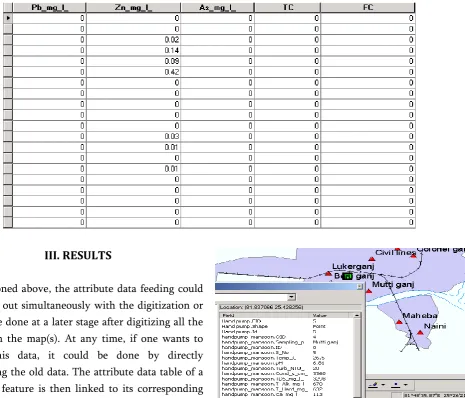Select the As_mg_l column header
465x398 pixels.
pyautogui.click(x=217, y=7)
